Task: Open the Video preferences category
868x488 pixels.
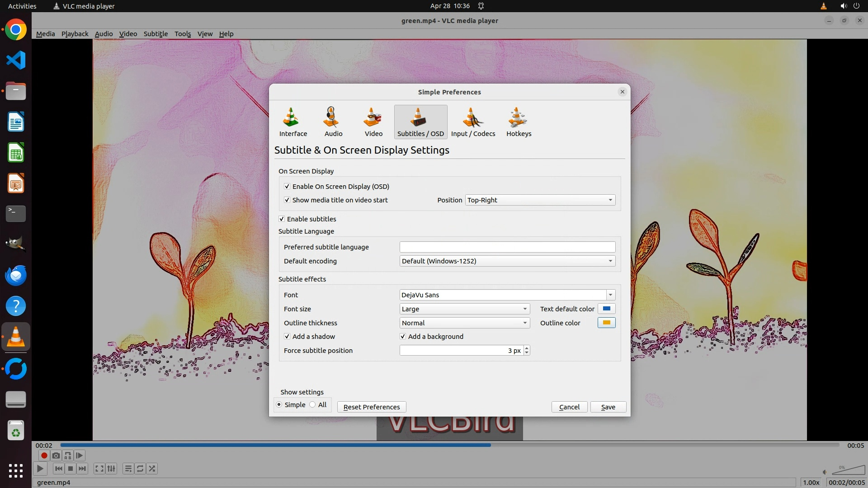Action: pos(373,122)
